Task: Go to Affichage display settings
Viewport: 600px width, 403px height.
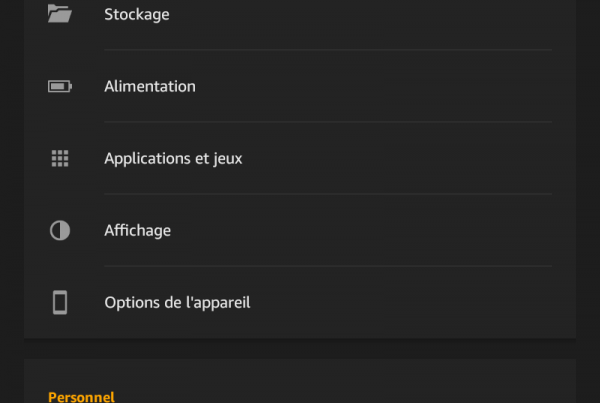Action: click(300, 230)
